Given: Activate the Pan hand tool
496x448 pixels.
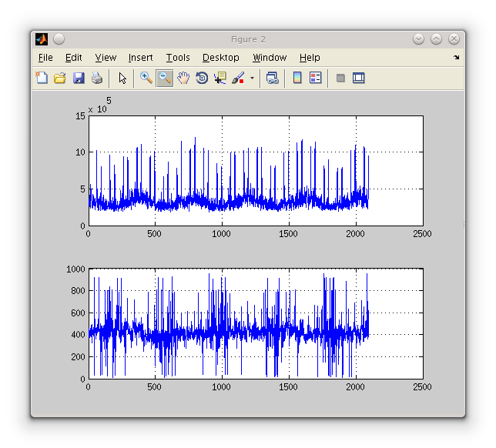Looking at the screenshot, I should 183,78.
